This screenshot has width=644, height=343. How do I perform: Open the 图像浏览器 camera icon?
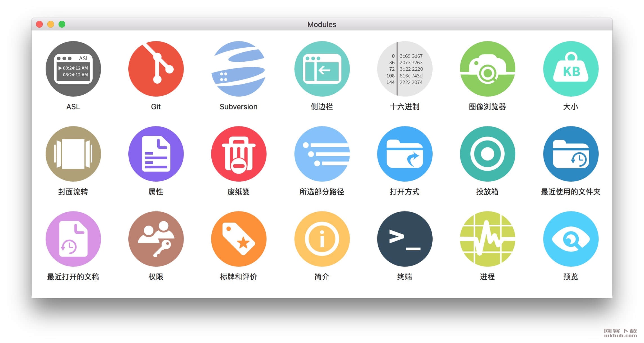488,69
